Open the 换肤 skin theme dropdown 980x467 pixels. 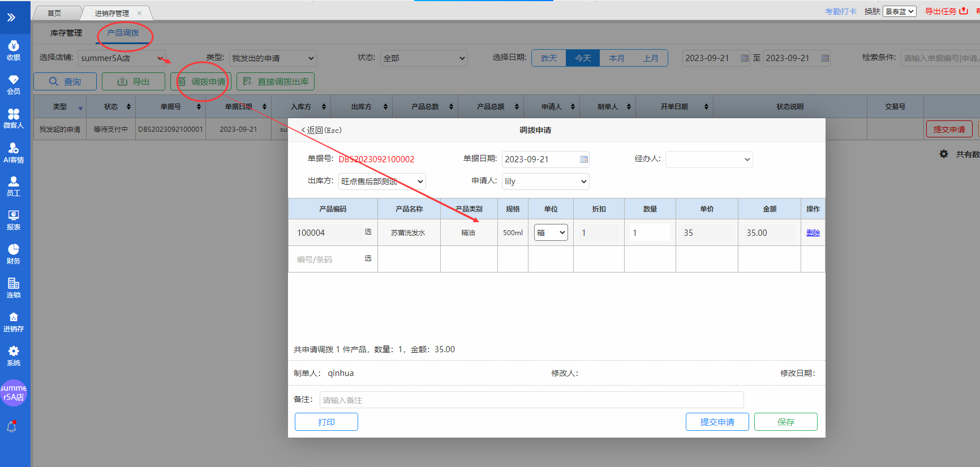(x=899, y=11)
